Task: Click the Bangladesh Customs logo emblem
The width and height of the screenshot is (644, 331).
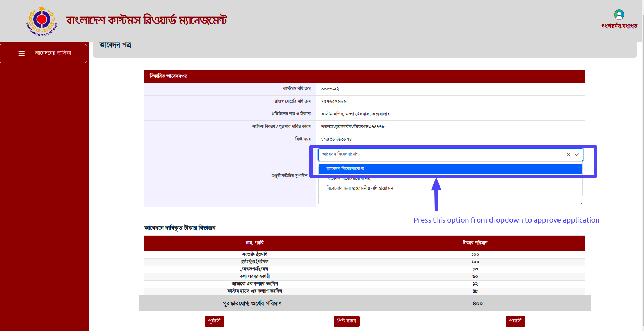Action: [x=42, y=21]
